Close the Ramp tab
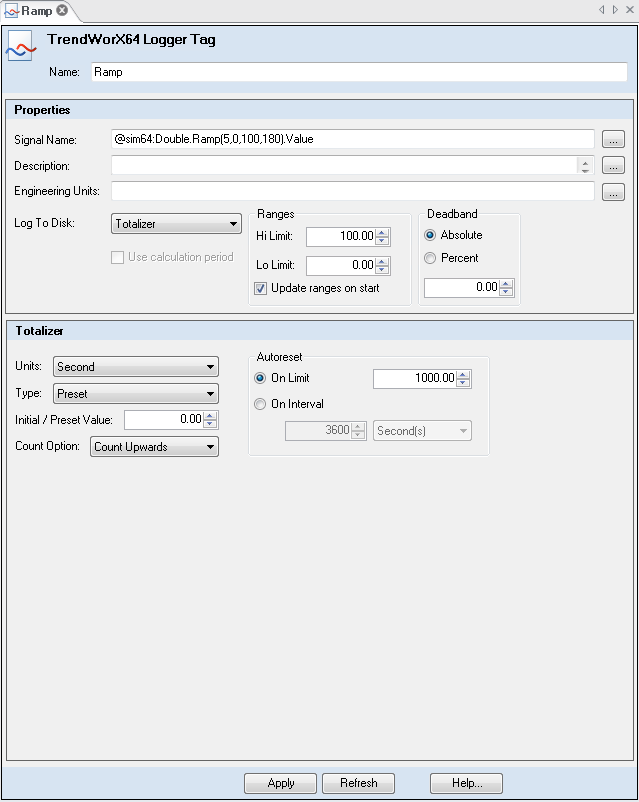The width and height of the screenshot is (639, 802). [62, 10]
